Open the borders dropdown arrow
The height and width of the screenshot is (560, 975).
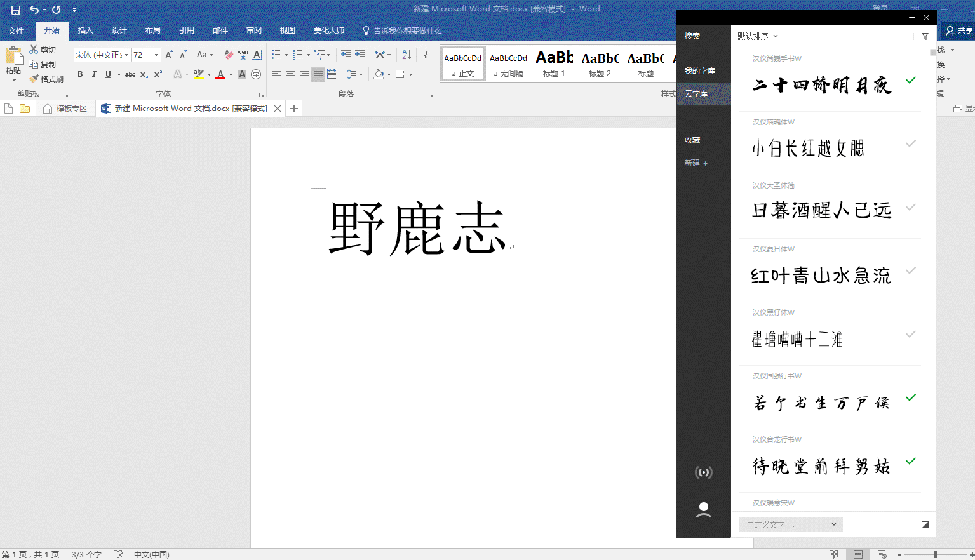[x=410, y=74]
